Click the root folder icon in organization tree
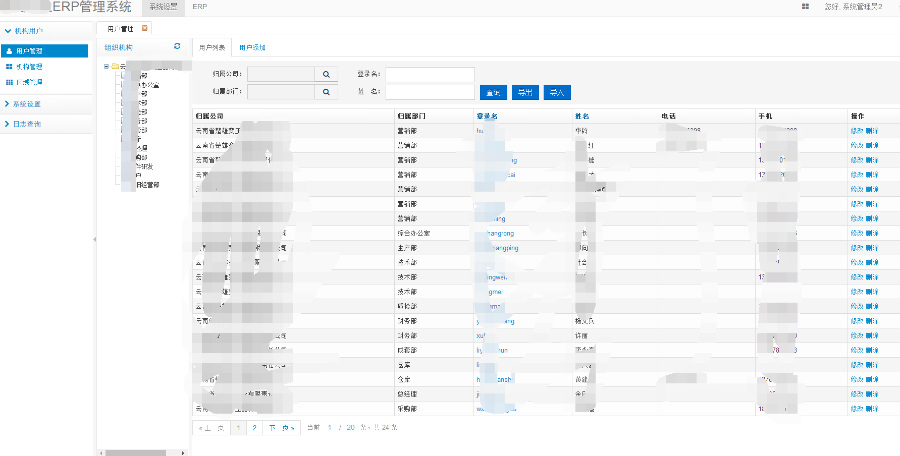The width and height of the screenshot is (900, 456). coord(115,66)
